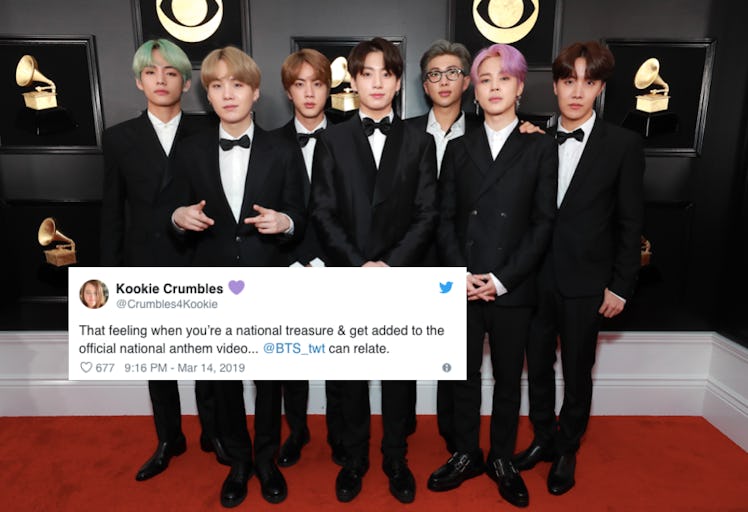Click the 9:16 PM - Mar 14, 2019 timestamp

(x=185, y=367)
